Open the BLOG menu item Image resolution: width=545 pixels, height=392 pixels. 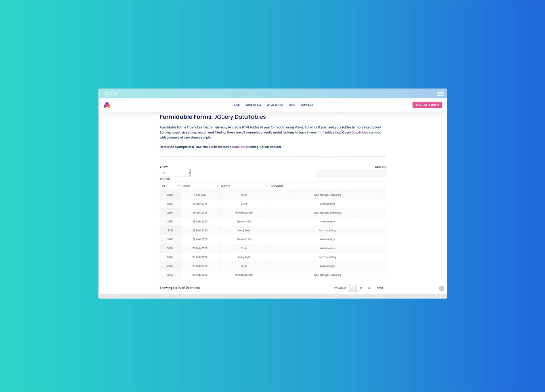coord(292,105)
